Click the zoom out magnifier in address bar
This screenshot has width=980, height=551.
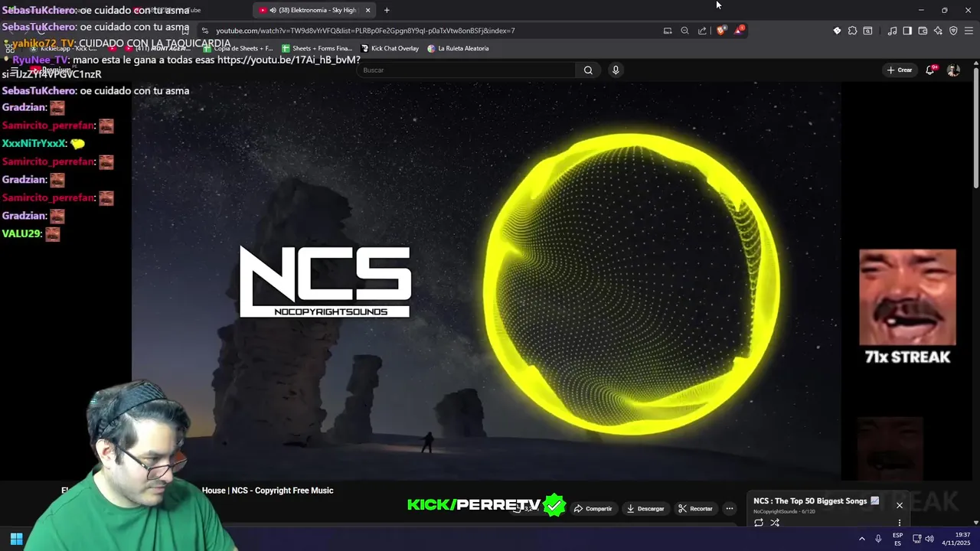684,31
